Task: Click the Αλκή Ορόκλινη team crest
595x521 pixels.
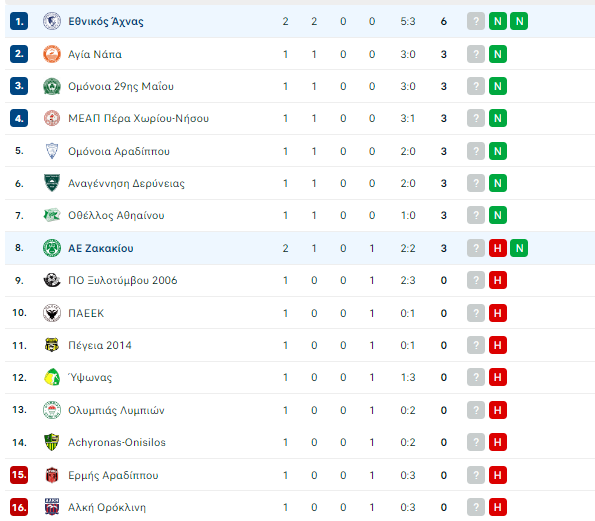Action: [52, 507]
